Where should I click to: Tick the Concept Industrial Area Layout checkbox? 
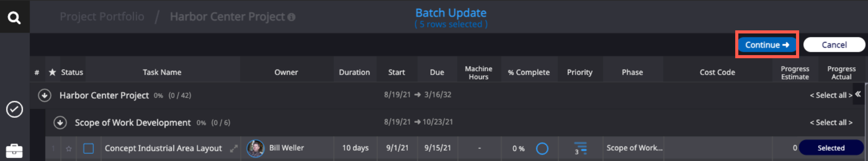click(x=89, y=148)
